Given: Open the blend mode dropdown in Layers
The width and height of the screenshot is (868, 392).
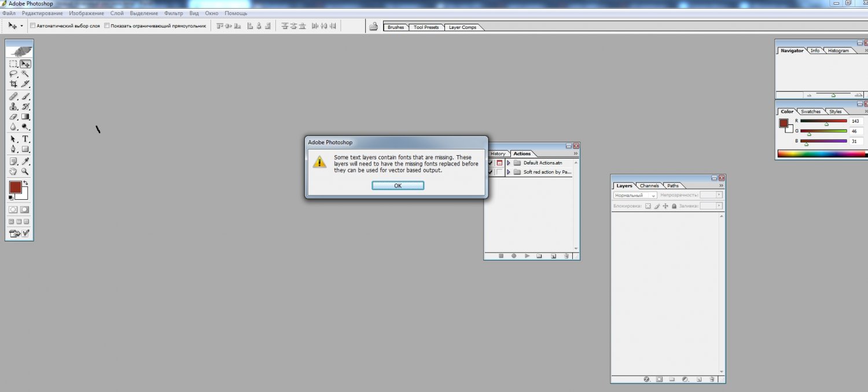Looking at the screenshot, I should (x=635, y=195).
